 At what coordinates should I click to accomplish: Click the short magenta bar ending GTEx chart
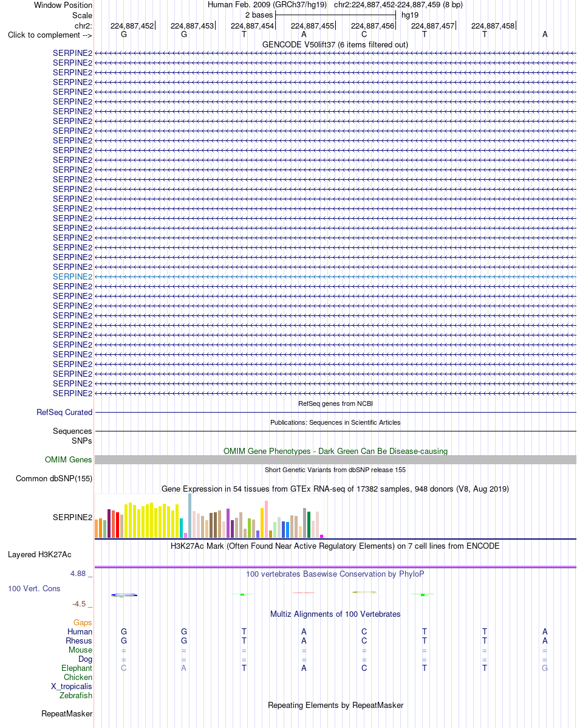tap(321, 536)
